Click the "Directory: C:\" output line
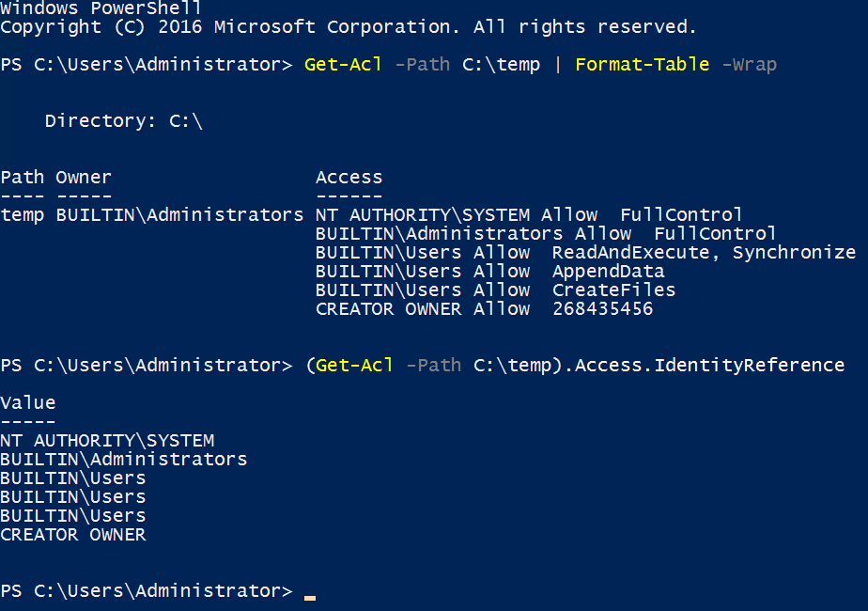 (123, 120)
